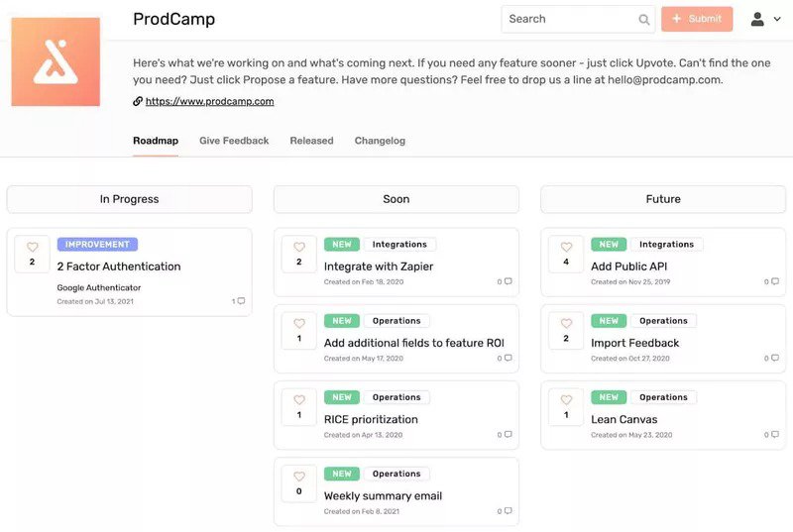Upvote 2 Factor Authentication with heart icon
This screenshot has width=793, height=532.
[32, 248]
